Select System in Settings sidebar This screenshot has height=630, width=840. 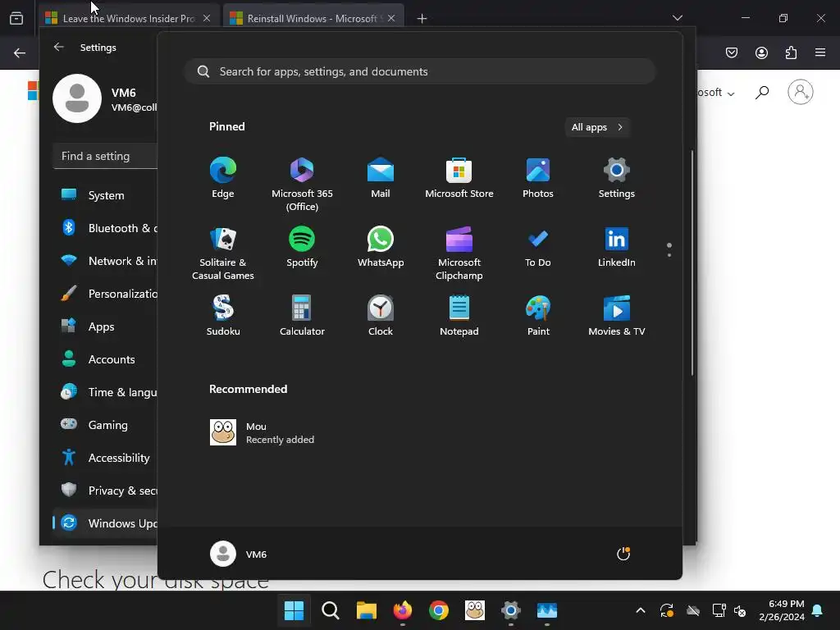[x=105, y=195]
